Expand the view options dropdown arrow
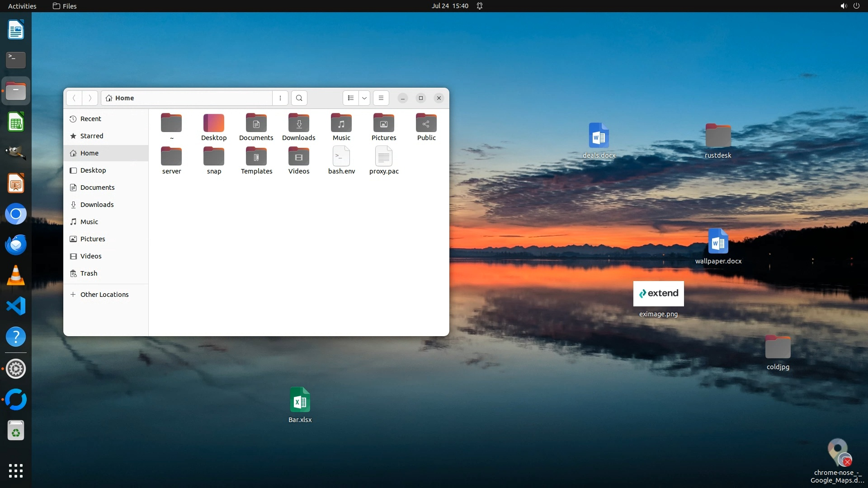Image resolution: width=868 pixels, height=488 pixels. pos(364,98)
